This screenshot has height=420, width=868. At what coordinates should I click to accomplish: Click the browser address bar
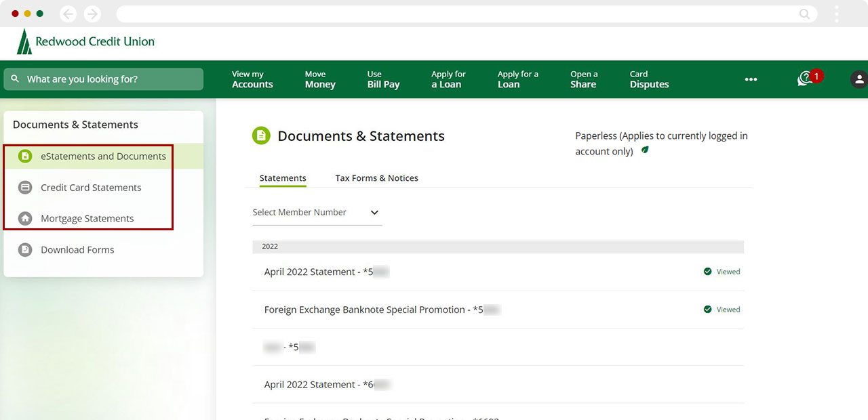click(x=467, y=14)
